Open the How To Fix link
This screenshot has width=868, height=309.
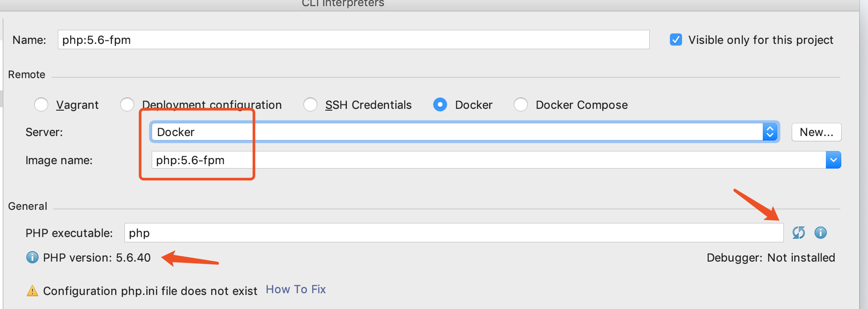295,289
